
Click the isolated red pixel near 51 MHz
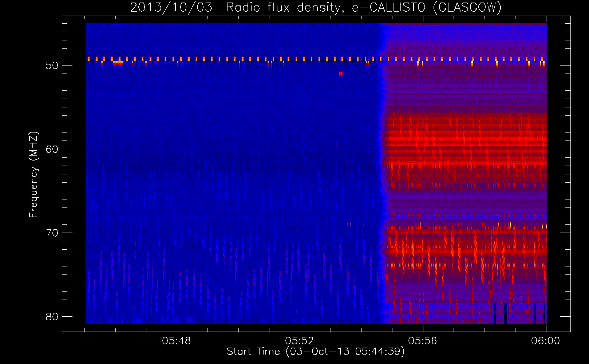(341, 74)
